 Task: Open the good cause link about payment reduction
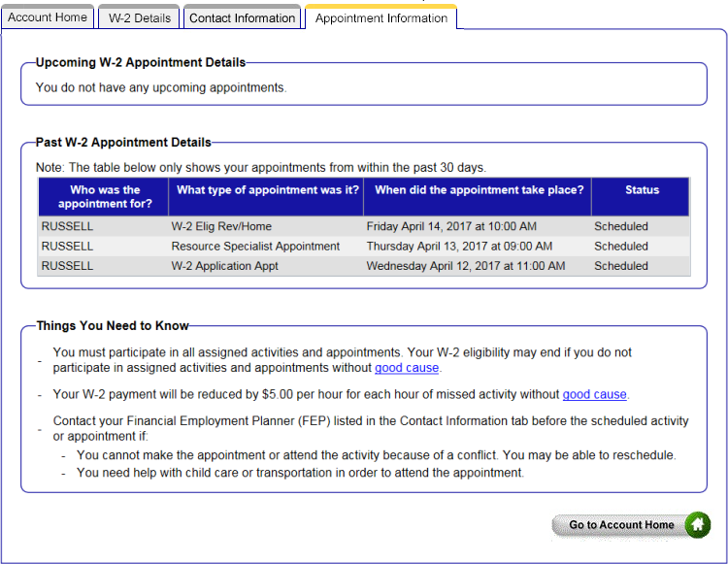(594, 394)
